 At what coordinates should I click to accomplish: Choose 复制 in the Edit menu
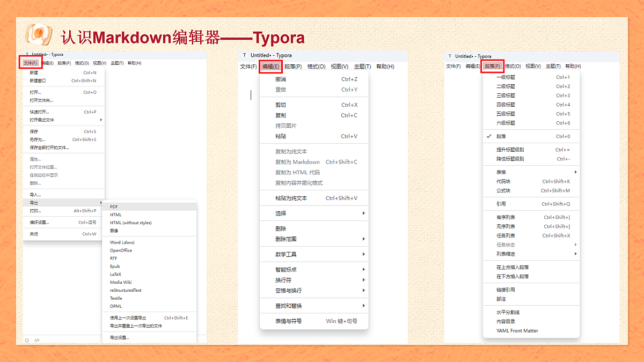point(314,115)
